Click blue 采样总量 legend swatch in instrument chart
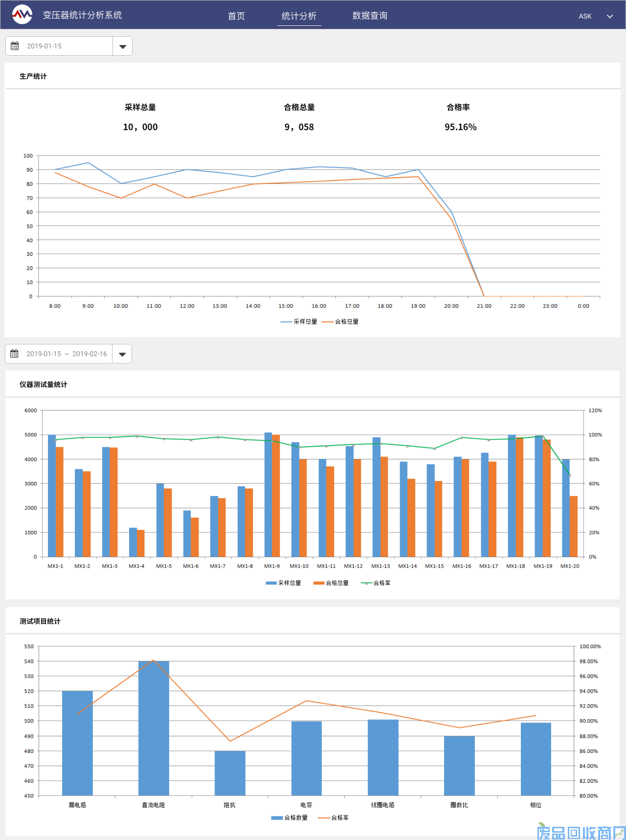Viewport: 626px width, 840px height. pyautogui.click(x=271, y=583)
